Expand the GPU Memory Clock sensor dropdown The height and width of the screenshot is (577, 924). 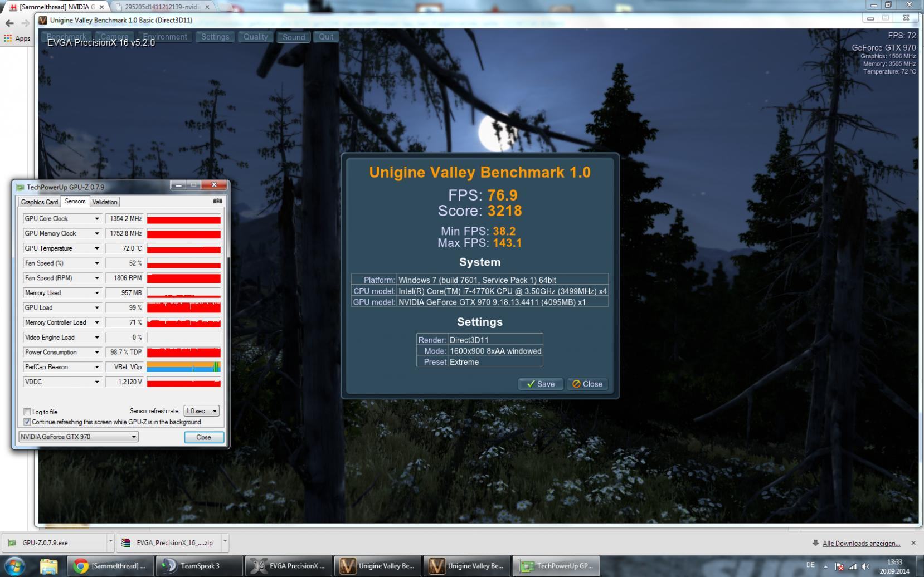pos(97,233)
